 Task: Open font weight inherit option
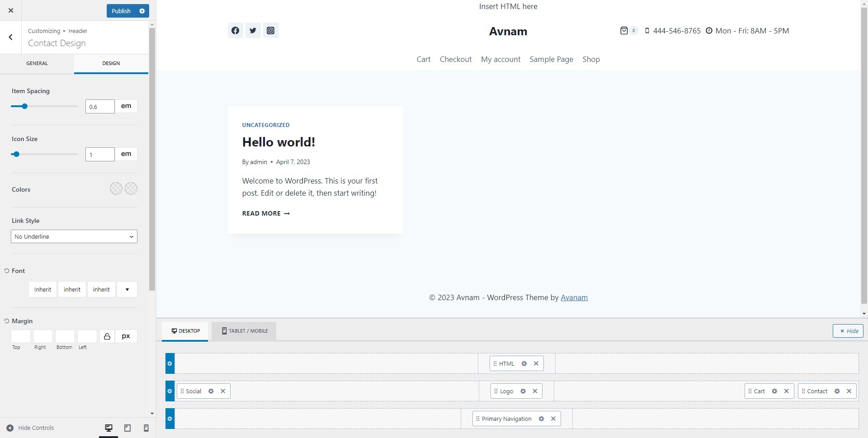click(x=101, y=289)
